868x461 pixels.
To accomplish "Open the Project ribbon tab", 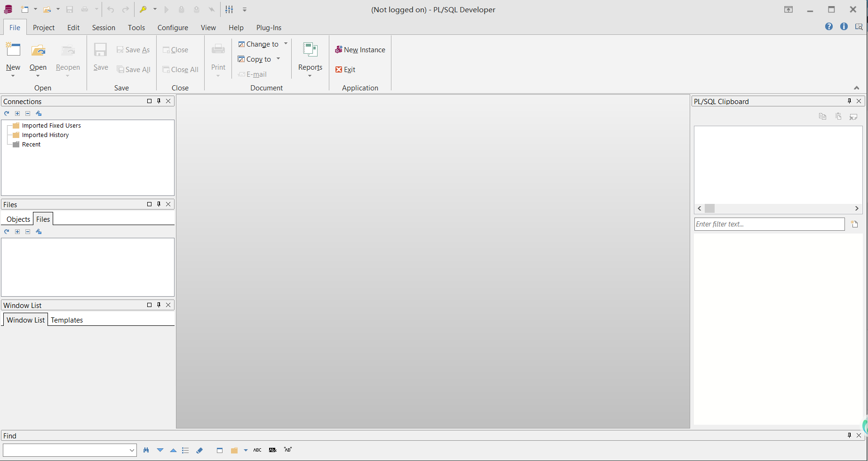I will click(x=44, y=27).
